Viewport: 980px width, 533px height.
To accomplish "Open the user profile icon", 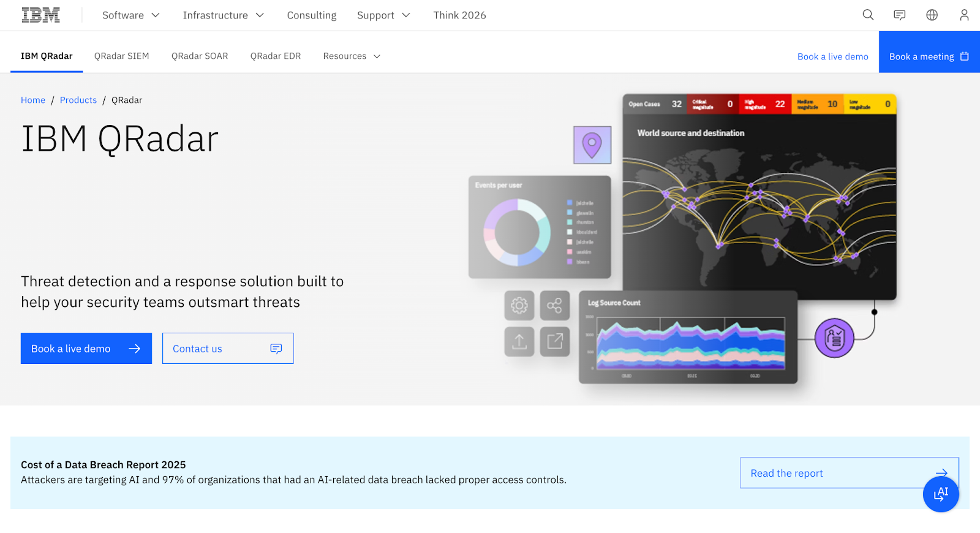I will tap(964, 15).
